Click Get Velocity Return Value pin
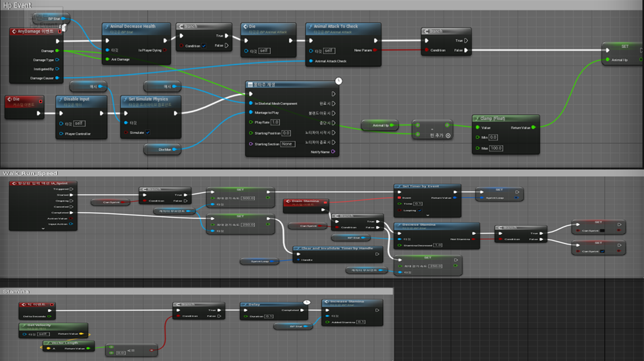Viewport: 644px width, 361px height. click(81, 334)
